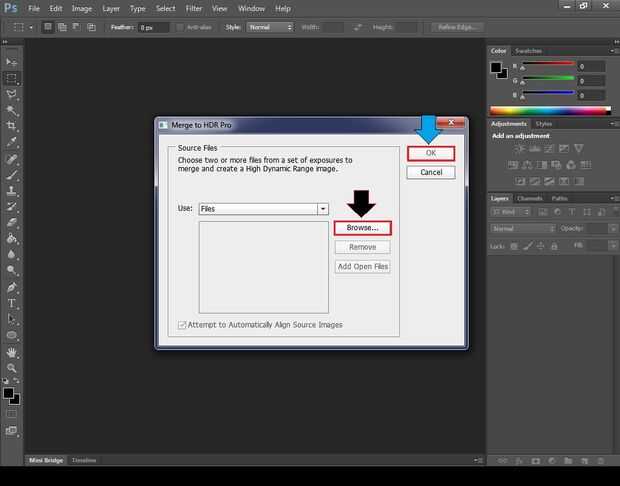The height and width of the screenshot is (486, 620).
Task: Click the red R color slider
Action: click(x=549, y=64)
